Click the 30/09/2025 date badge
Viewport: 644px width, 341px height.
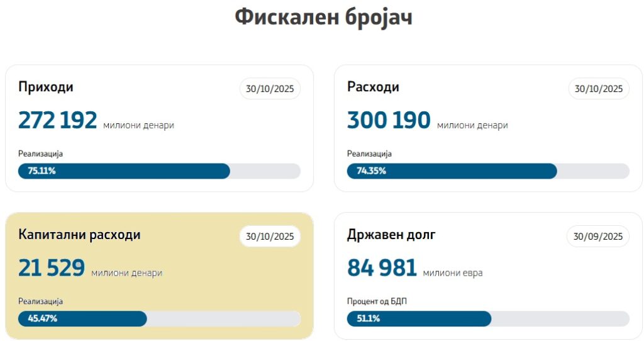coord(599,237)
